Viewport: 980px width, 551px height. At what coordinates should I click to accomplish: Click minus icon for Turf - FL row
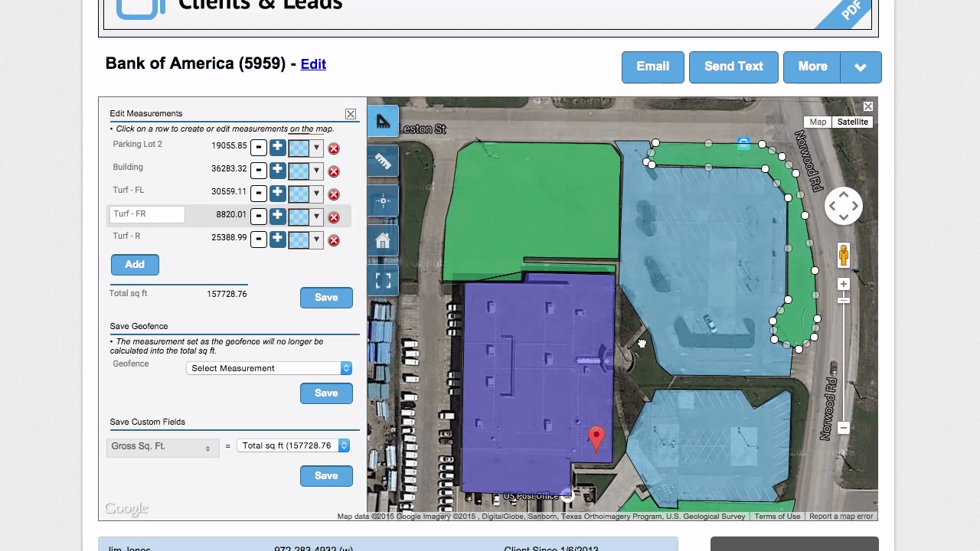pos(259,194)
